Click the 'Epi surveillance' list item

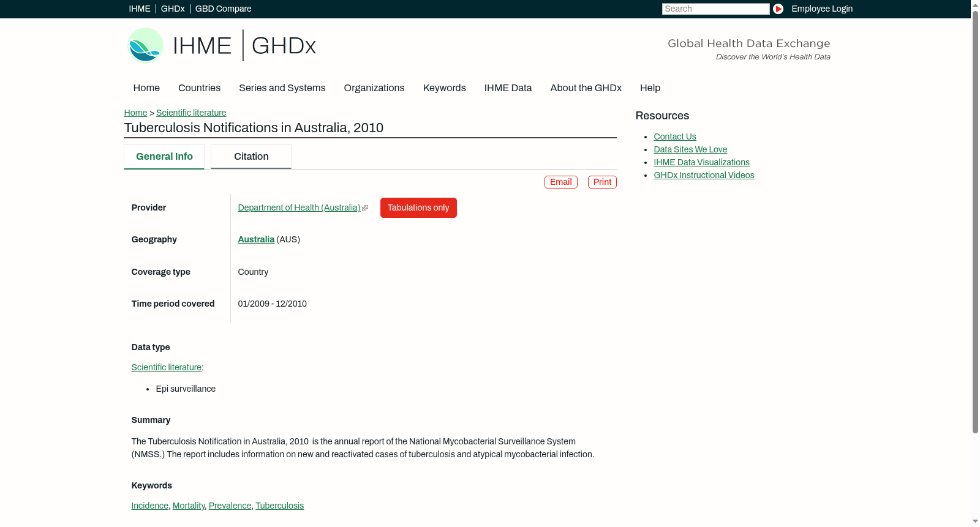[186, 389]
